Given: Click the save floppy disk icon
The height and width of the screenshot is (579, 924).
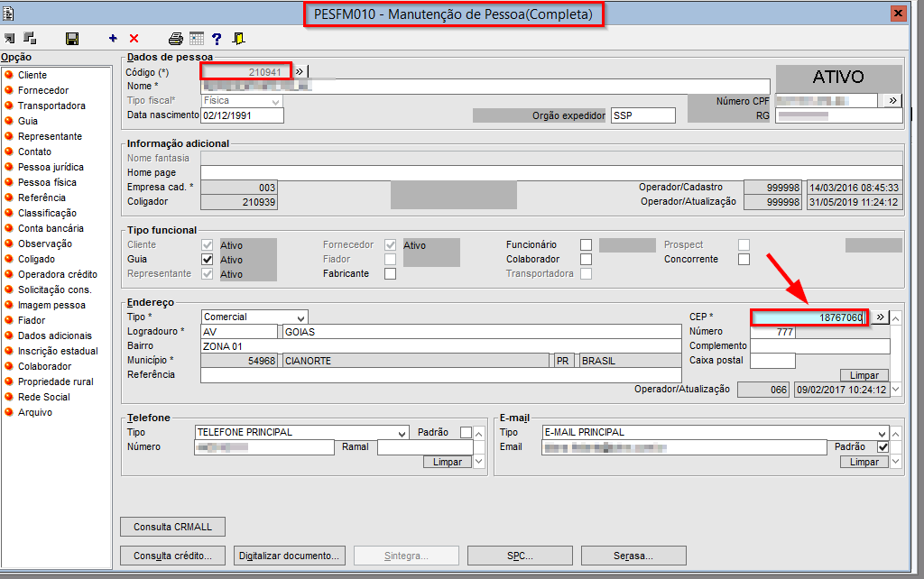Looking at the screenshot, I should [72, 39].
